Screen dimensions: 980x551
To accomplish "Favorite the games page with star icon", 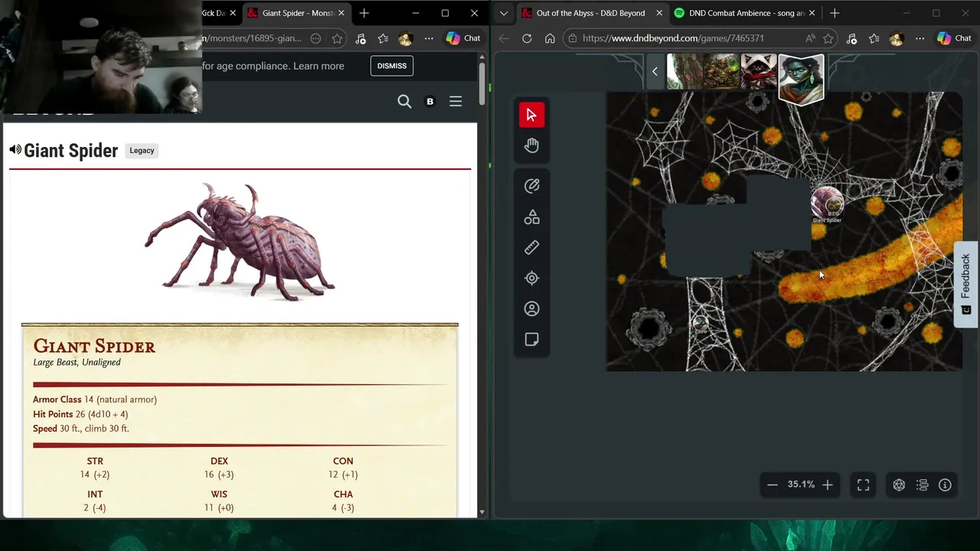I will 828,38.
